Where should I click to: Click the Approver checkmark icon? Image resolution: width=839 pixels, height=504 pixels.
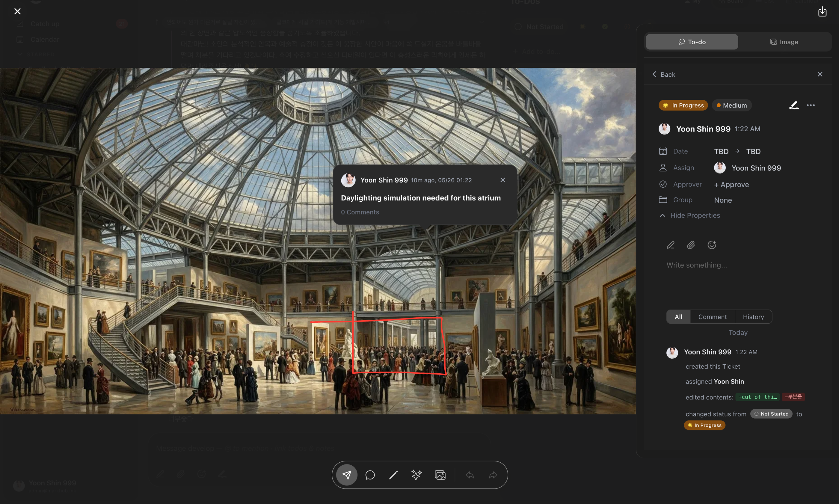(663, 184)
